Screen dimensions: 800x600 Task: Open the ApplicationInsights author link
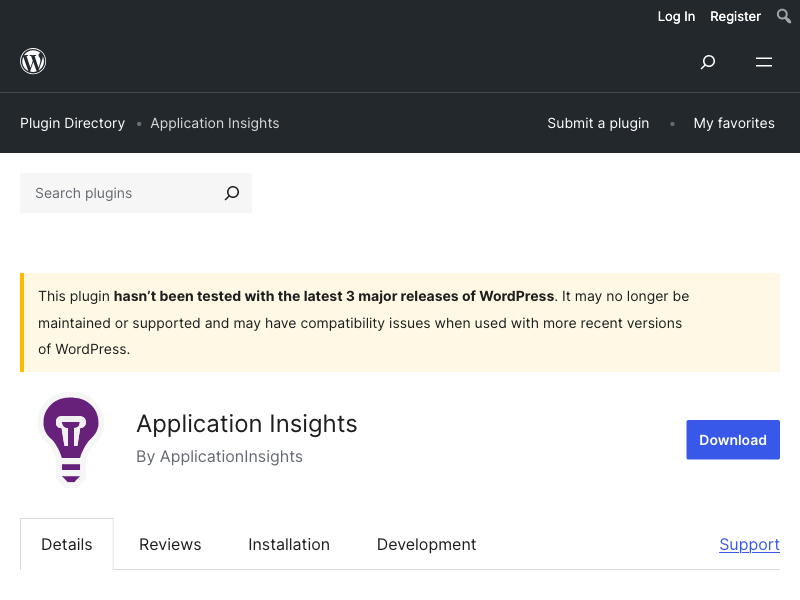click(x=231, y=456)
